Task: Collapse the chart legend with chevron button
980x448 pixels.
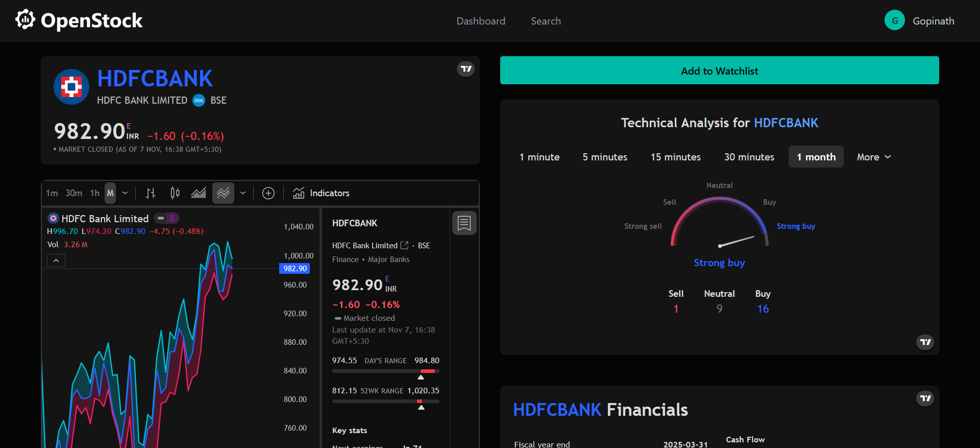Action: tap(56, 261)
